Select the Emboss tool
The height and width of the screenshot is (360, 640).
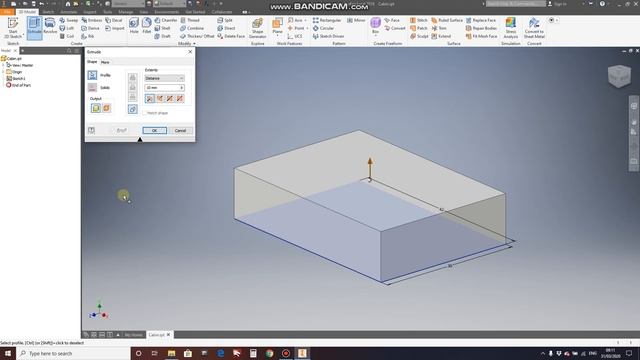click(91, 20)
